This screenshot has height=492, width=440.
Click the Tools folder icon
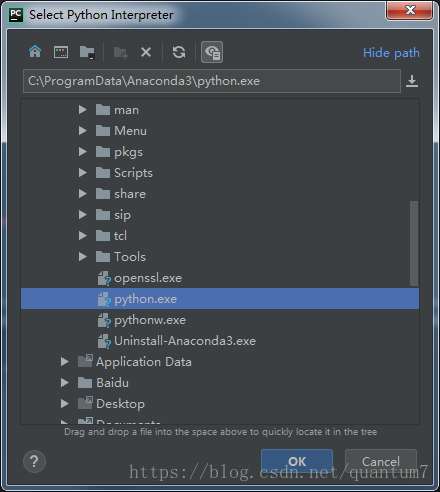point(103,257)
